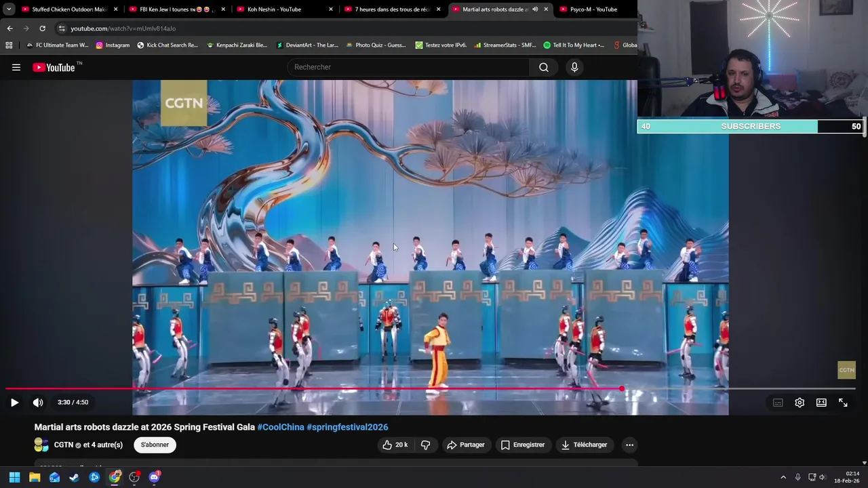Mute the Martial arts robots tab audio icon
868x488 pixels.
point(535,9)
